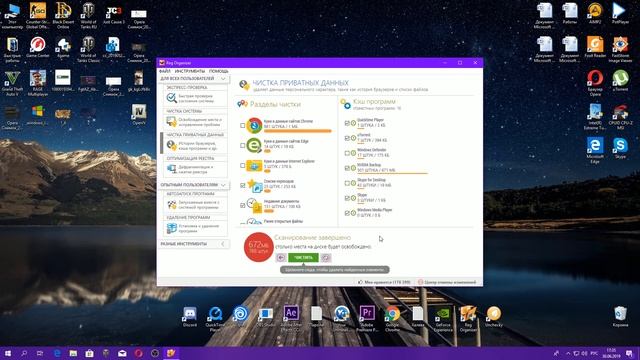Open the Windows Start menu

point(7,353)
